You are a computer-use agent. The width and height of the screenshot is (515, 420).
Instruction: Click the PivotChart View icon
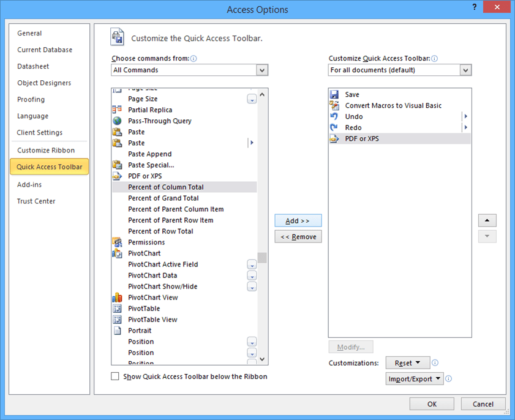pos(118,297)
